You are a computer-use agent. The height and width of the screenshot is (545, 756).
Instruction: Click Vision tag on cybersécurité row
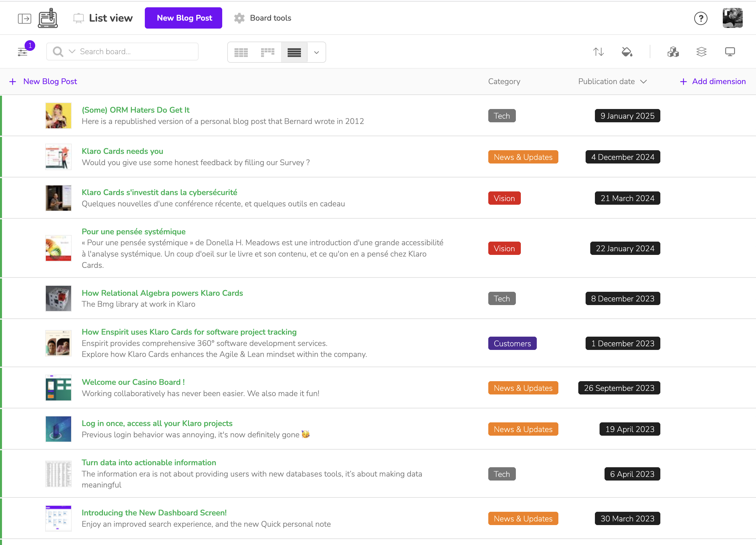pos(504,198)
